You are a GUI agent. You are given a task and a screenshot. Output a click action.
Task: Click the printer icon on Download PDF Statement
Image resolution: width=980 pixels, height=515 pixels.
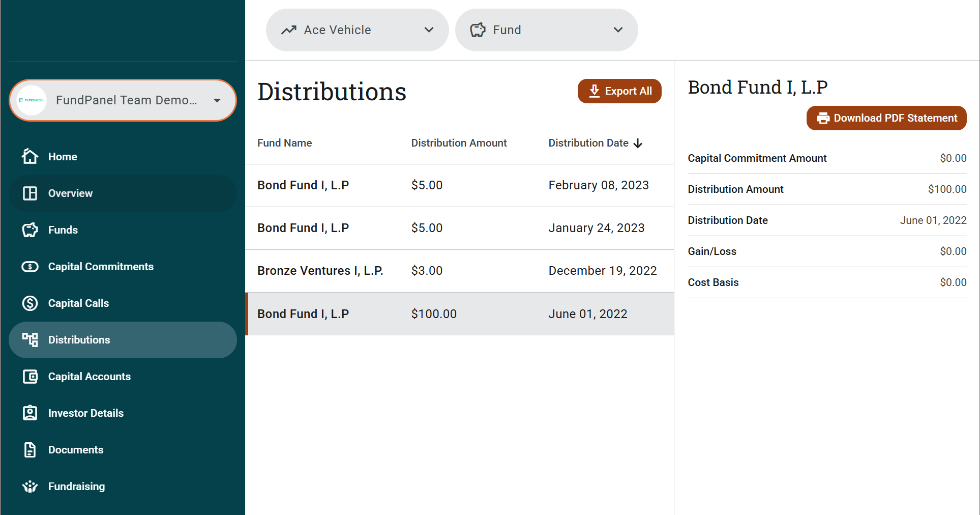pos(823,118)
